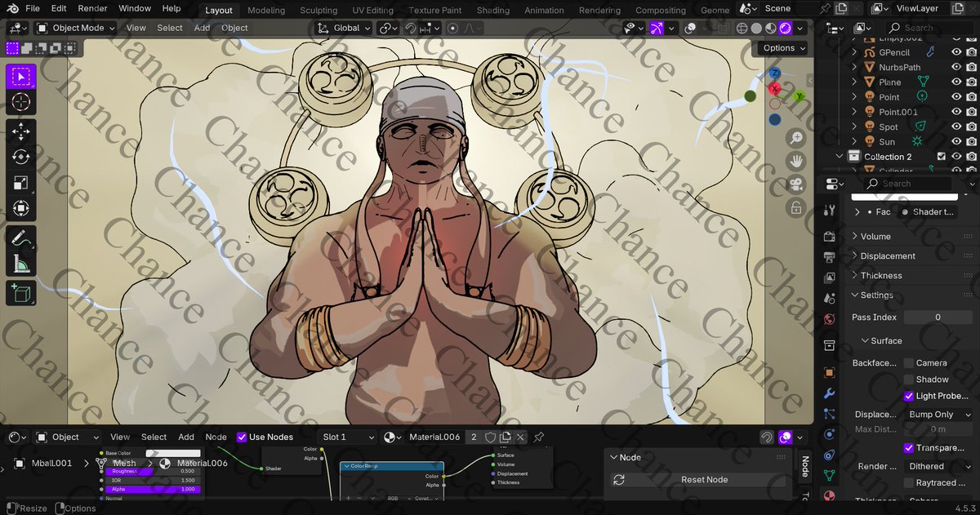The height and width of the screenshot is (515, 980).
Task: Switch to the Animation workspace tab
Action: coord(544,11)
